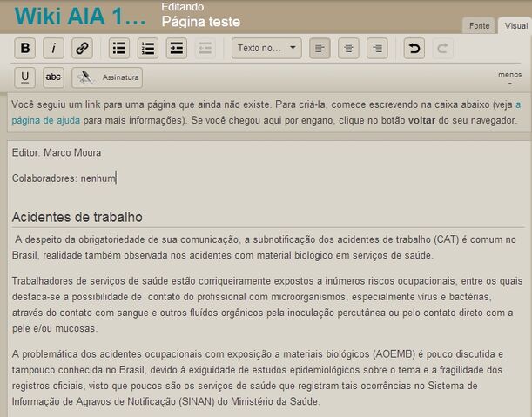Switch to the Fonte tab
532x417 pixels.
coord(479,26)
